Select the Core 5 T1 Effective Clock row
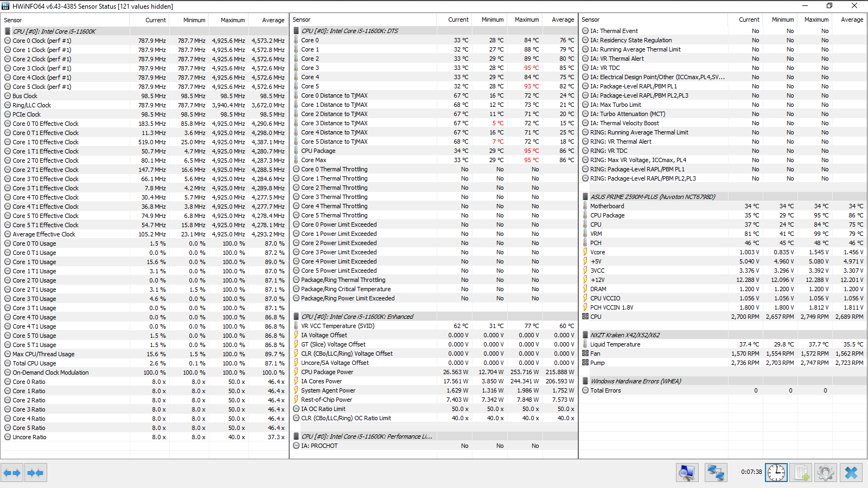868x488 pixels. 144,225
